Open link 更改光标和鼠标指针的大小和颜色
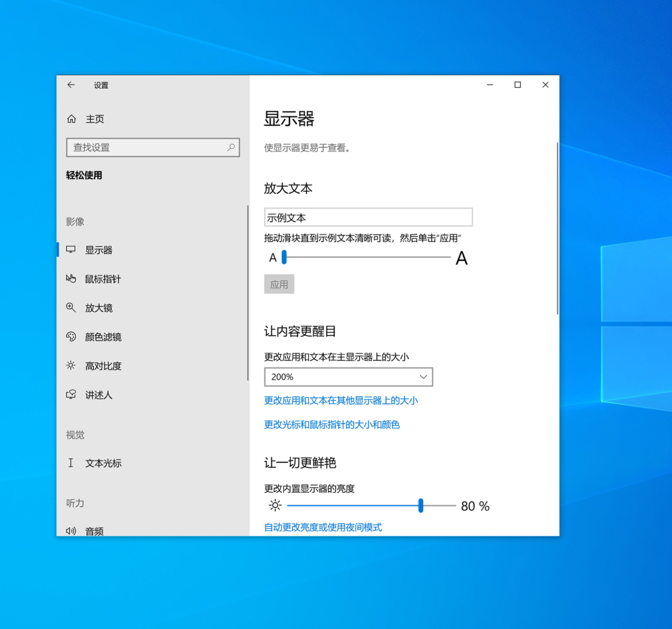Viewport: 672px width, 629px height. tap(332, 424)
